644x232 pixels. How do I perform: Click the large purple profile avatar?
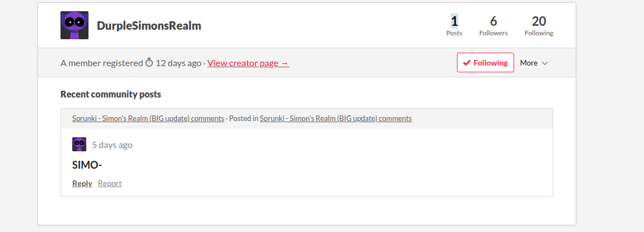pyautogui.click(x=74, y=25)
